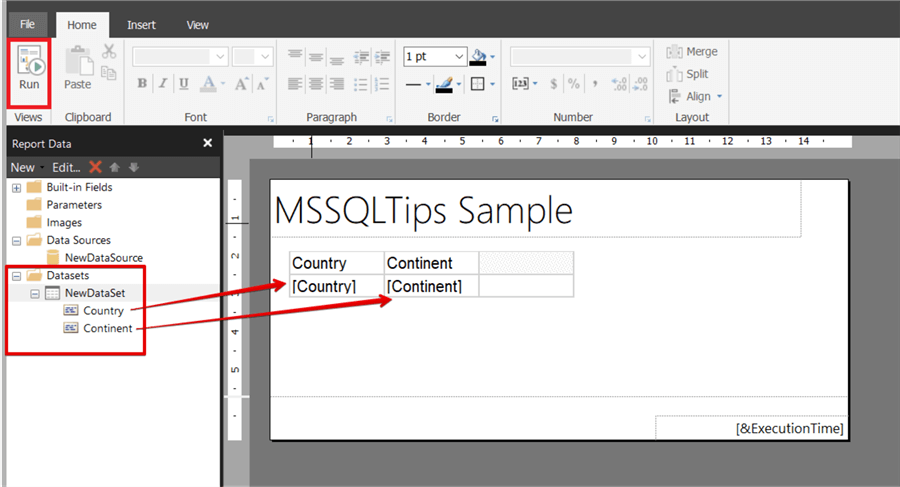Image resolution: width=900 pixels, height=487 pixels.
Task: Apply percent number format
Action: click(573, 84)
